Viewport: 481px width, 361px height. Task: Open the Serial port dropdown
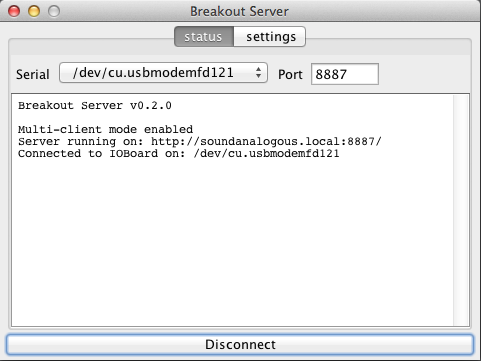163,73
